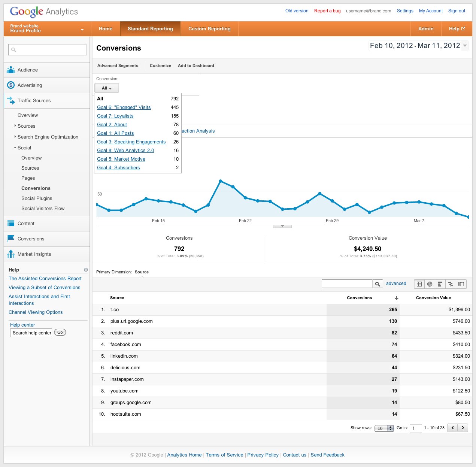Click the Conversions sort descending arrow
The width and height of the screenshot is (476, 467).
(397, 298)
